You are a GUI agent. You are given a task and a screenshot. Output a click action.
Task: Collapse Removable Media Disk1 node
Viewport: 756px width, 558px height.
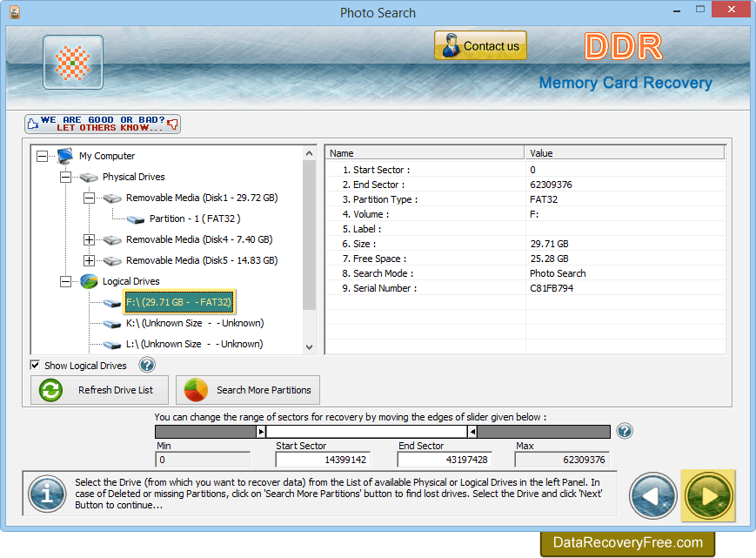click(89, 198)
